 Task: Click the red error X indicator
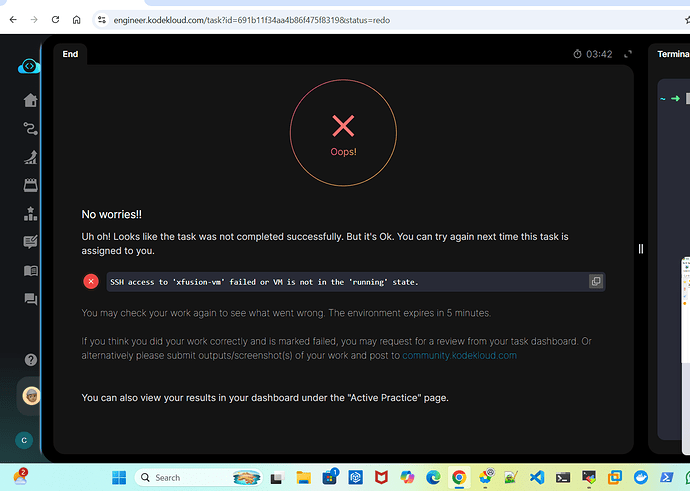coord(91,282)
